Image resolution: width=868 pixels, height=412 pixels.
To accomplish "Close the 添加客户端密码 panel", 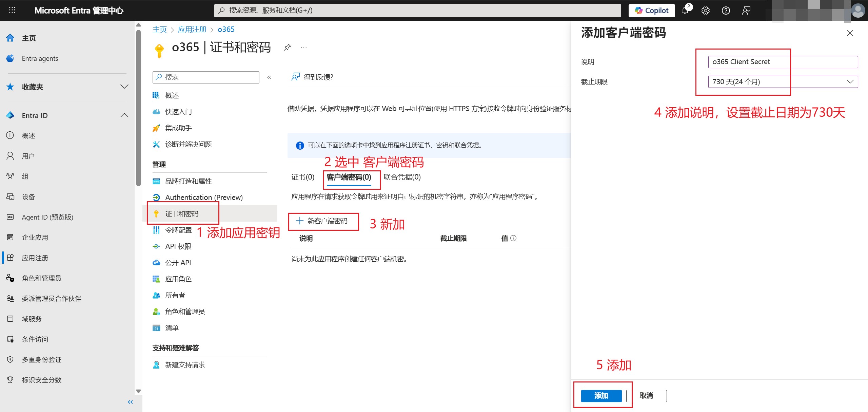I will click(x=850, y=33).
